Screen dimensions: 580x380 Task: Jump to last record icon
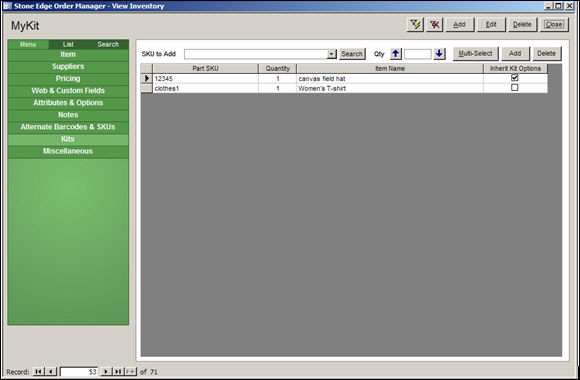click(x=118, y=371)
